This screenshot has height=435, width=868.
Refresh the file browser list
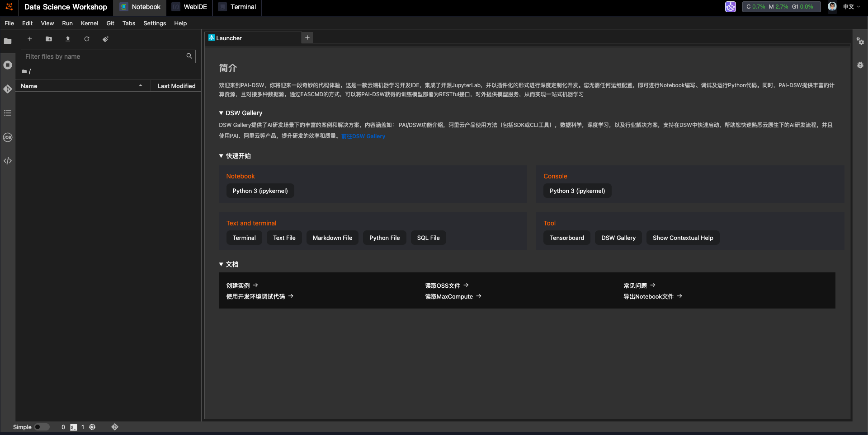87,39
